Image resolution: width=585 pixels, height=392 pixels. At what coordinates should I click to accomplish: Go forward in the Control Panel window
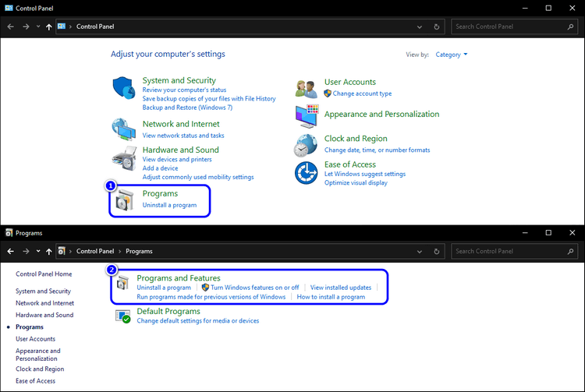click(x=26, y=26)
